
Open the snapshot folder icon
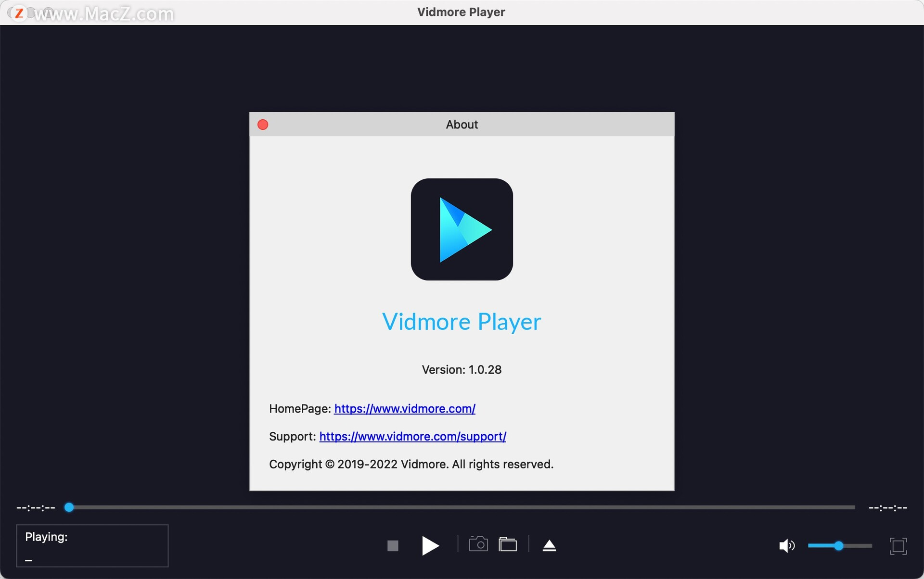pyautogui.click(x=508, y=544)
